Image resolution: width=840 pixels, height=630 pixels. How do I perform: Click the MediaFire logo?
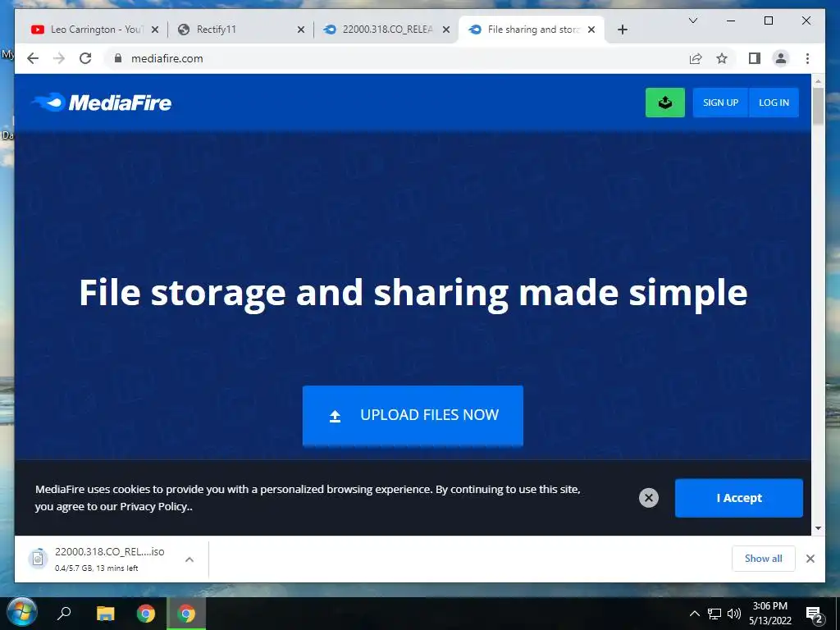(102, 103)
